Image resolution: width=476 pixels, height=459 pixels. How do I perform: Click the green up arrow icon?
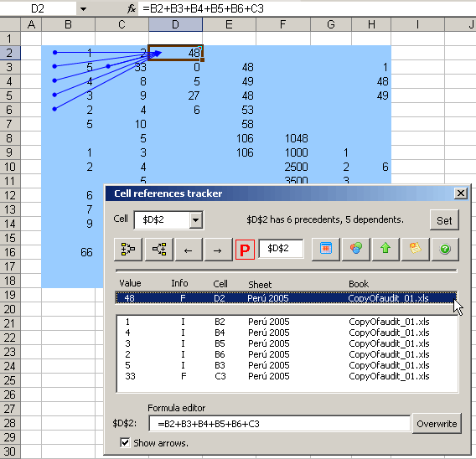tap(385, 249)
